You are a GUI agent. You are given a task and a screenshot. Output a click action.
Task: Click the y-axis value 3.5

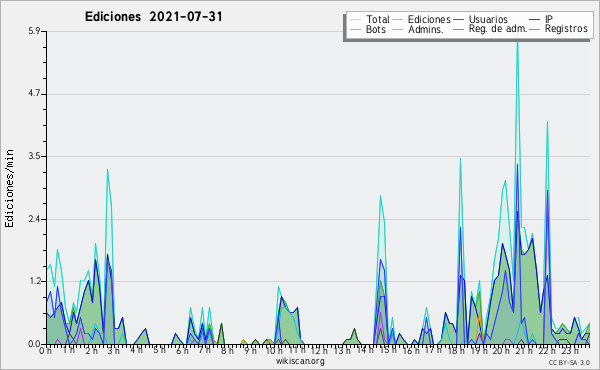coord(34,156)
